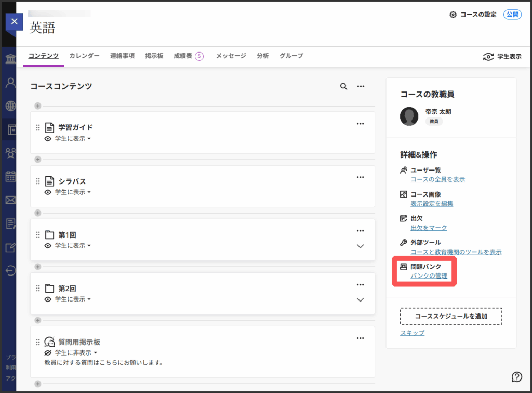Toggle 学生表示 student preview mode
This screenshot has width=532, height=393.
pos(502,57)
